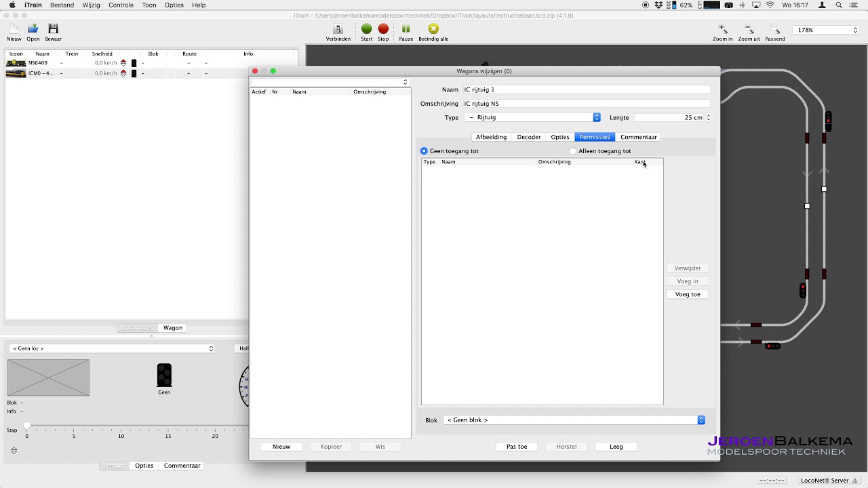The width and height of the screenshot is (868, 488).
Task: Switch to the Commentaar tab in wagon dialog
Action: click(639, 137)
